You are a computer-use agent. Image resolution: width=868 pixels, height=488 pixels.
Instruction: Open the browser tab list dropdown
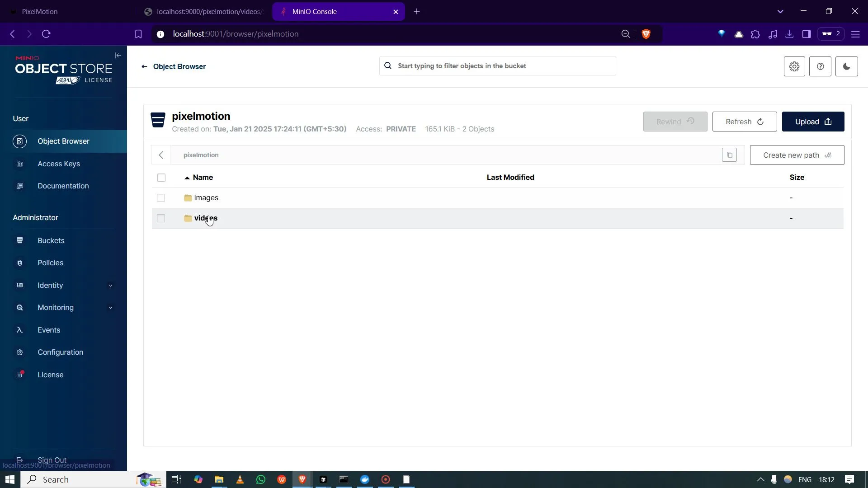(780, 11)
